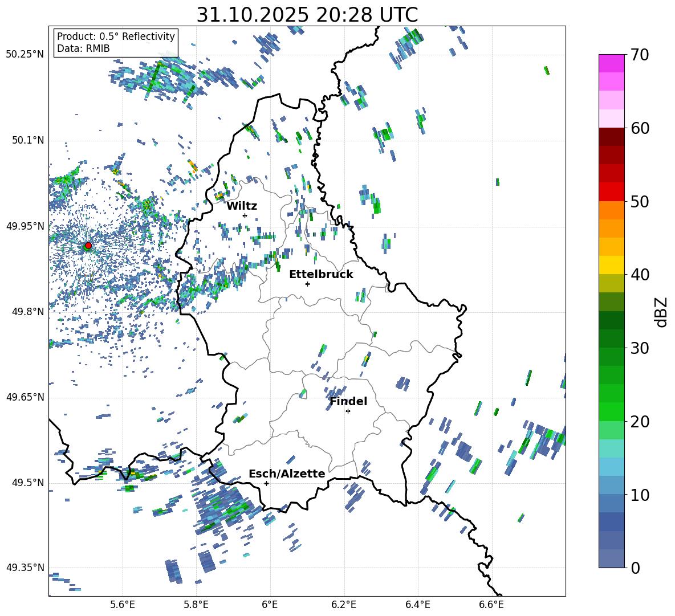
Task: Click the 5.6°E longitude label
Action: pos(123,605)
